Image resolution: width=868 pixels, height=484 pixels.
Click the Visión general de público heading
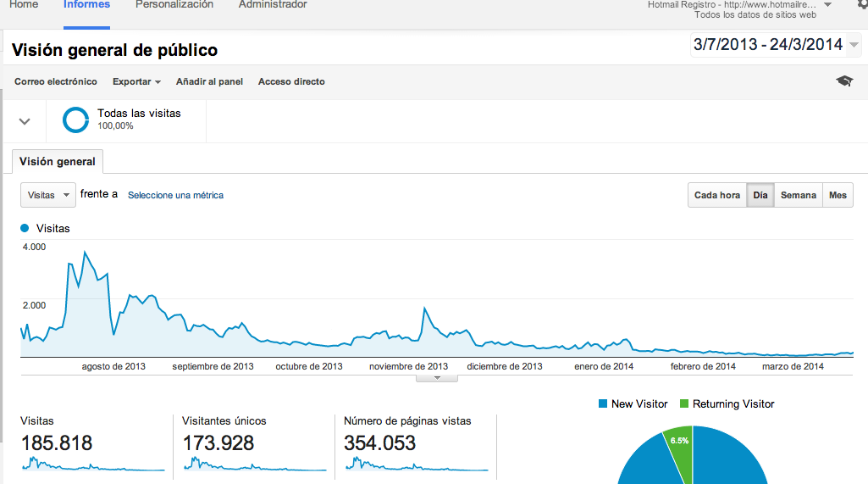click(114, 50)
